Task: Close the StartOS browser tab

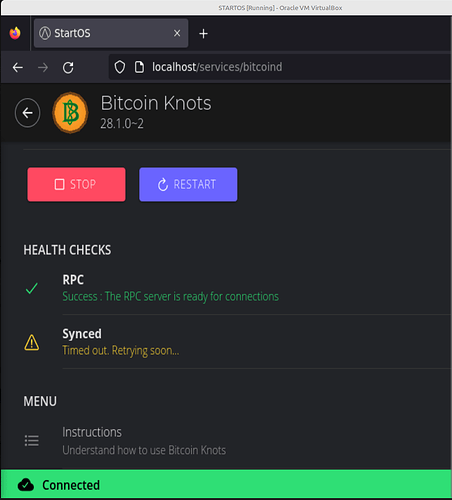Action: coord(177,33)
